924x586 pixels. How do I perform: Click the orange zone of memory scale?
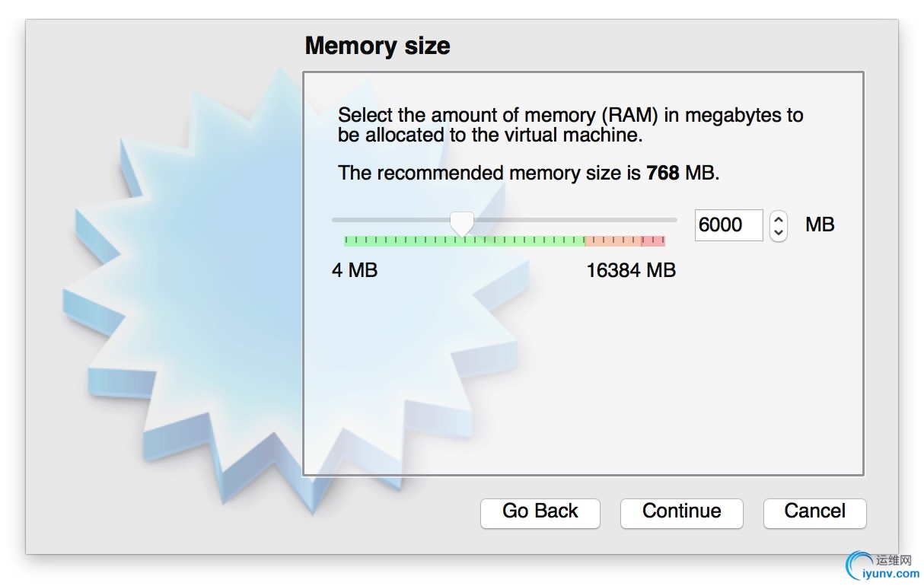pos(613,241)
